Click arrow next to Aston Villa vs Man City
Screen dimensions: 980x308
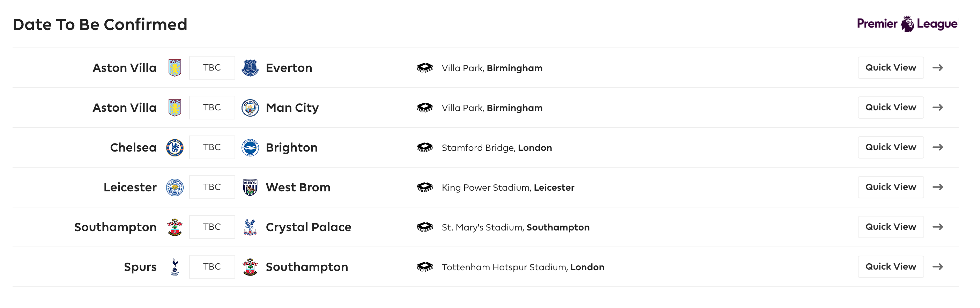937,108
